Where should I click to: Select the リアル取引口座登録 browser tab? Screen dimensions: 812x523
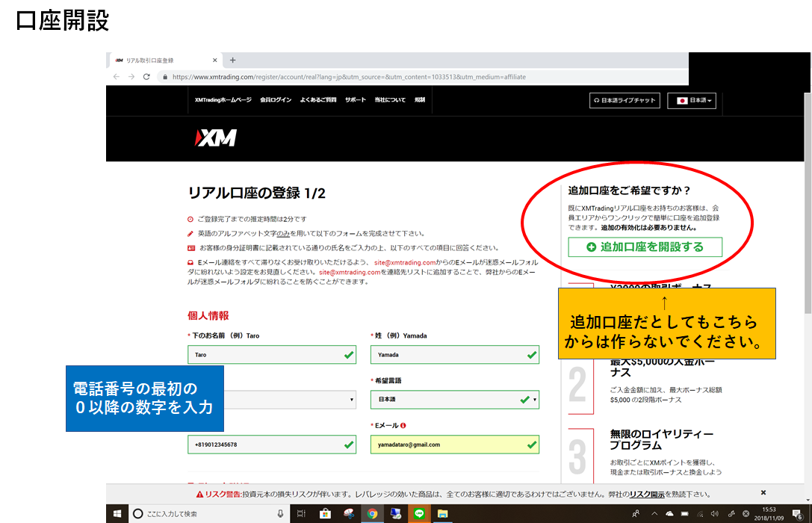(x=164, y=60)
